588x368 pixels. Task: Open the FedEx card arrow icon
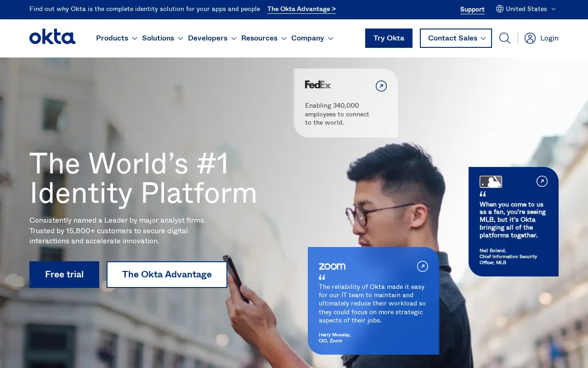tap(381, 86)
